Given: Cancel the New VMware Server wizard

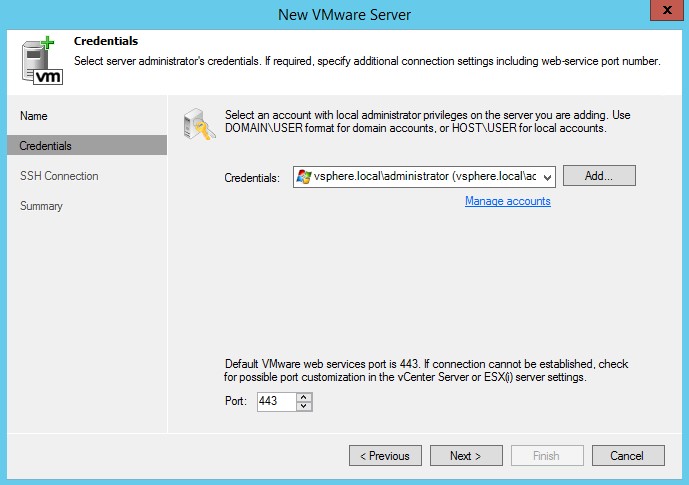Looking at the screenshot, I should coord(628,456).
